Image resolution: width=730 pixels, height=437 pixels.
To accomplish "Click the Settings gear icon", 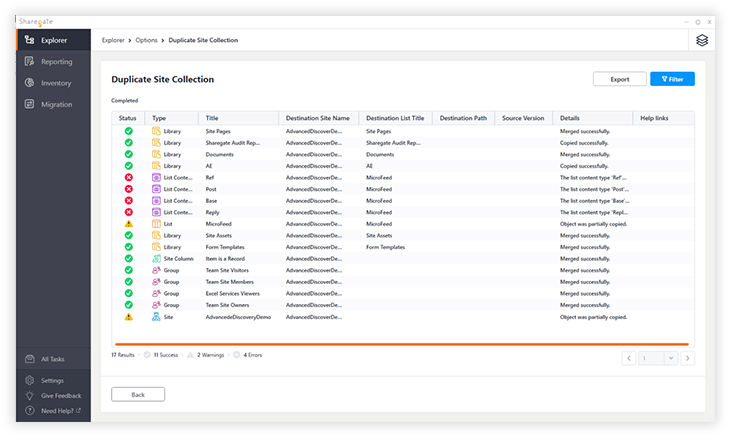I will (29, 380).
